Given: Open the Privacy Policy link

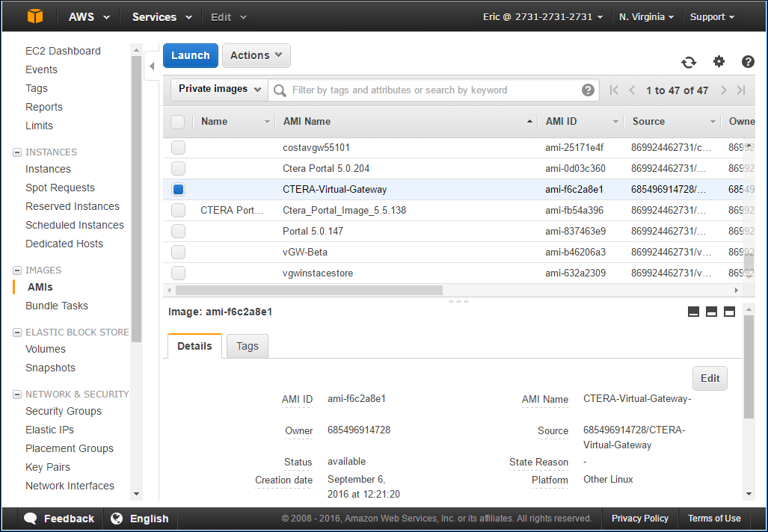Looking at the screenshot, I should [639, 519].
